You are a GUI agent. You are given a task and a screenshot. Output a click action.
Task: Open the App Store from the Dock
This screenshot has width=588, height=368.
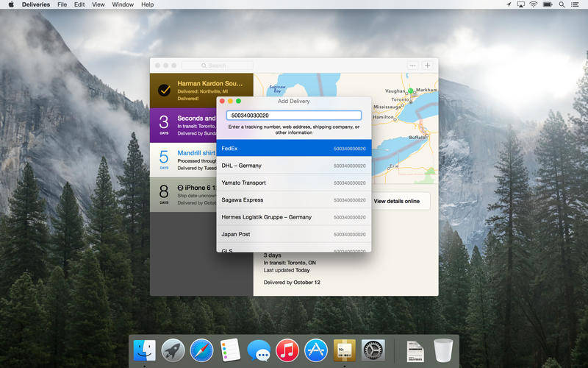click(316, 350)
